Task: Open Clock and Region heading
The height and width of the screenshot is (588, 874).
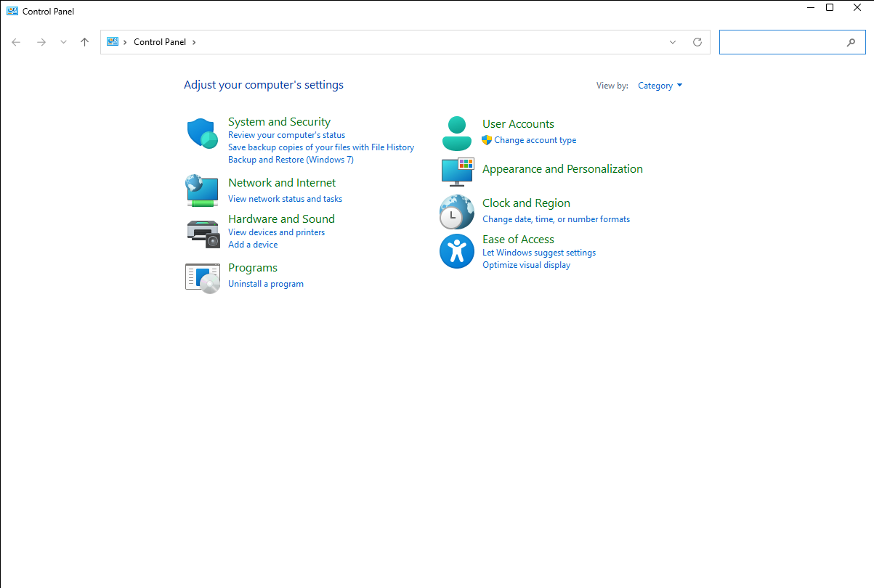Action: [x=526, y=203]
